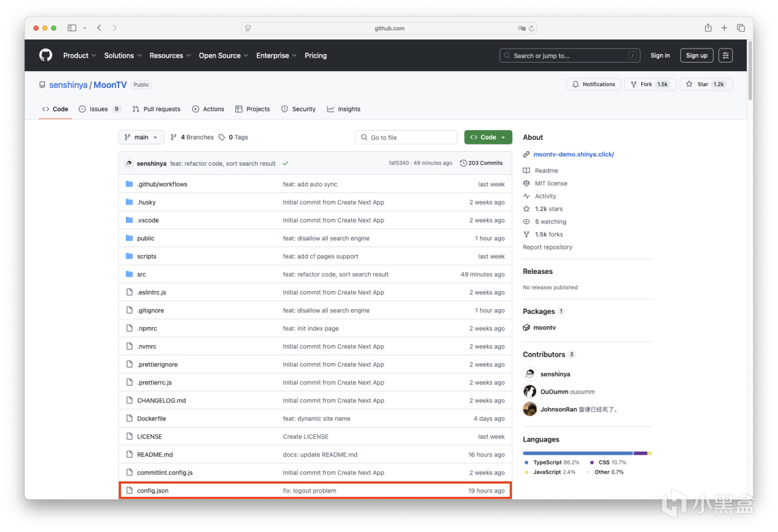Expand the Solutions menu

pyautogui.click(x=123, y=55)
